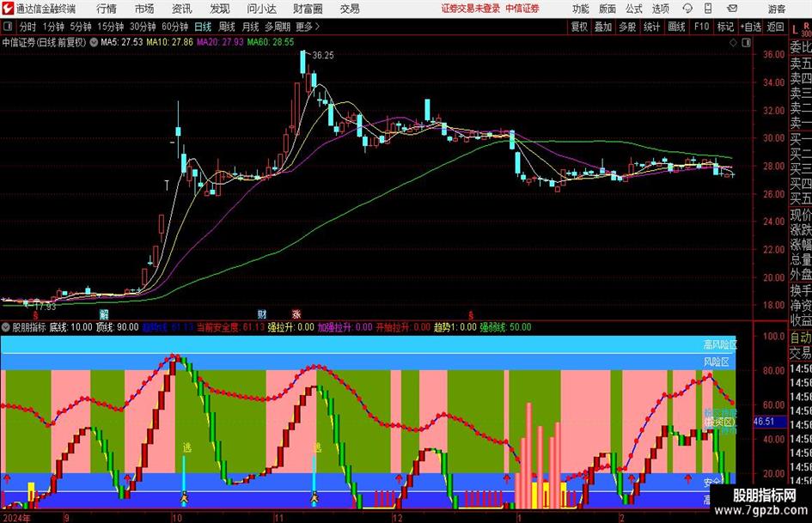The width and height of the screenshot is (812, 523).
Task: Click the diamond icon at chart top right
Action: tap(733, 43)
